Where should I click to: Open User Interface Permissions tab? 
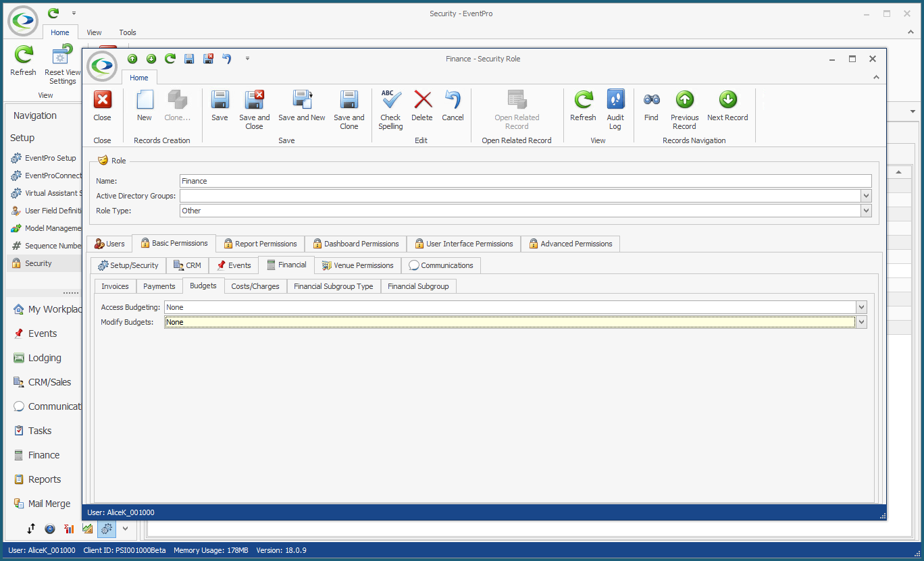pos(463,244)
